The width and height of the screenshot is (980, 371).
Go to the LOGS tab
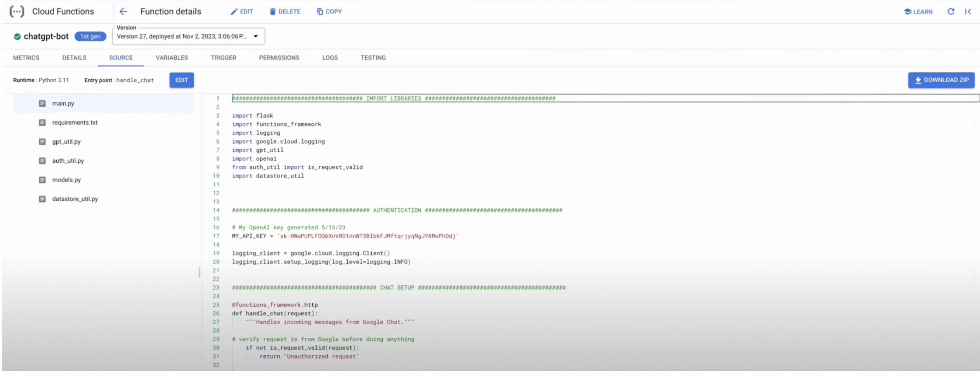(330, 58)
